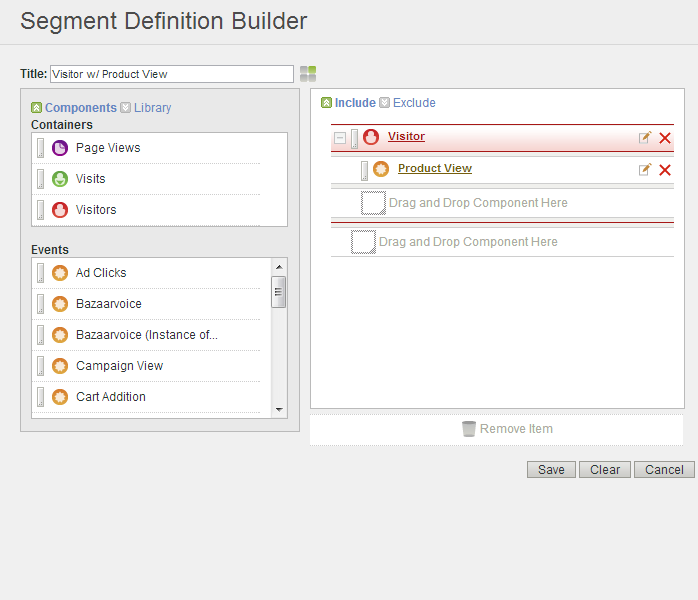Switch to the Components tab
This screenshot has width=698, height=600.
(x=81, y=108)
